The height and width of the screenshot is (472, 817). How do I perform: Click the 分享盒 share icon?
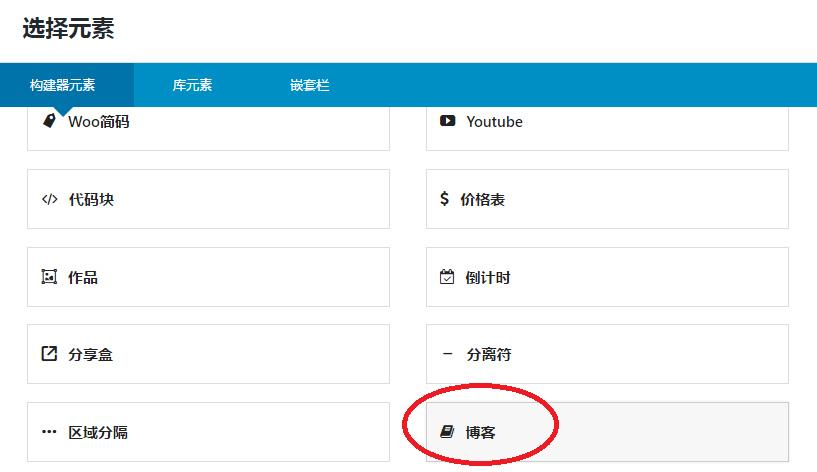pyautogui.click(x=49, y=354)
